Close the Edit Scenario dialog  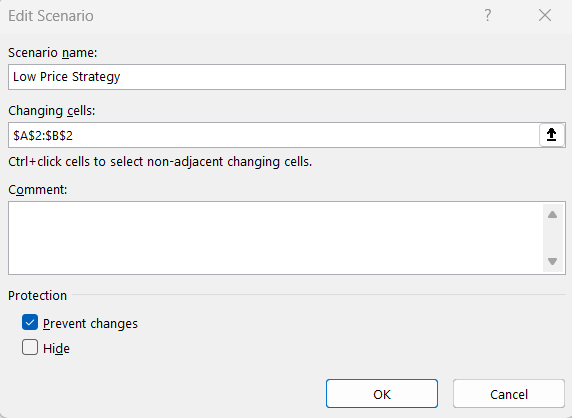(545, 15)
